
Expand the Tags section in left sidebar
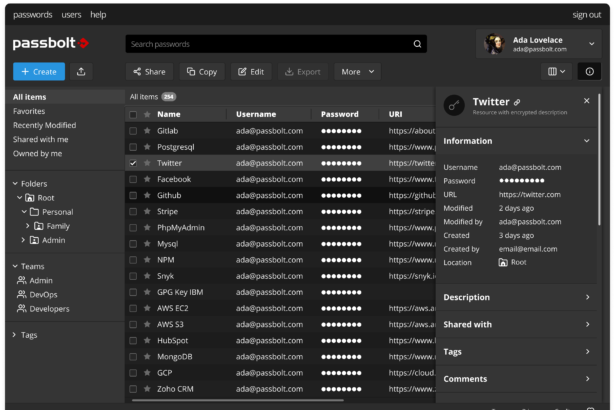pos(14,335)
